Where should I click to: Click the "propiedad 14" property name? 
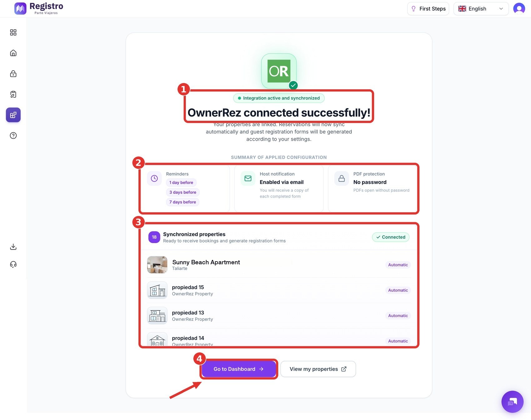[188, 338]
